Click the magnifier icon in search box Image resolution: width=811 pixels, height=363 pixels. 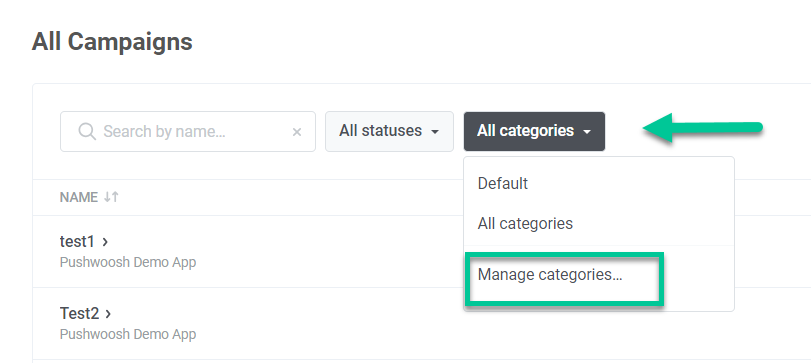pyautogui.click(x=87, y=131)
